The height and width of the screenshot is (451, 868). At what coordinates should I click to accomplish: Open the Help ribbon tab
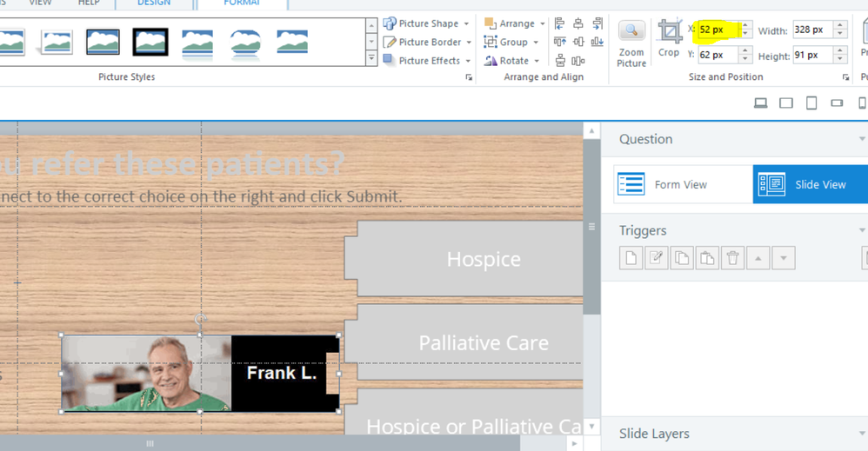point(89,3)
